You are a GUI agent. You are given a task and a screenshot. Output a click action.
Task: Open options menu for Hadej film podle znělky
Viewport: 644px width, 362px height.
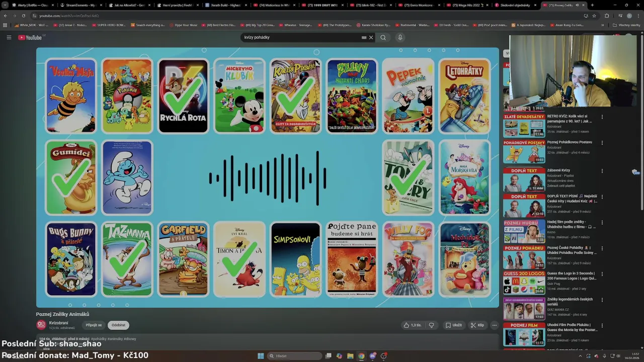pyautogui.click(x=602, y=223)
